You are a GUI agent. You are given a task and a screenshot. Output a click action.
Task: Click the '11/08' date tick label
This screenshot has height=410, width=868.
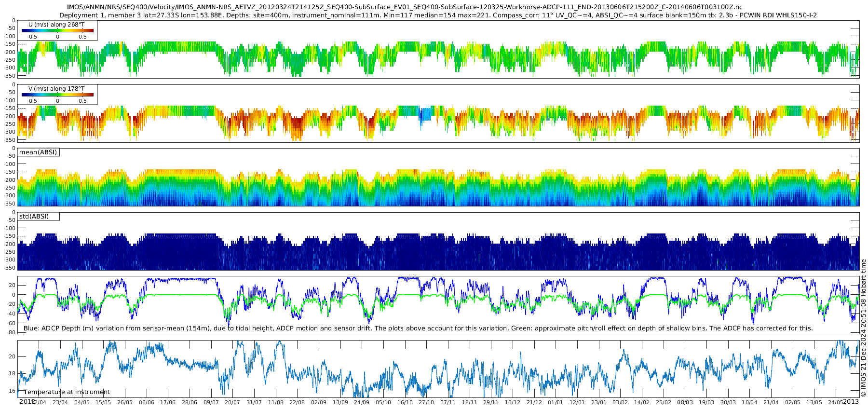tap(276, 402)
